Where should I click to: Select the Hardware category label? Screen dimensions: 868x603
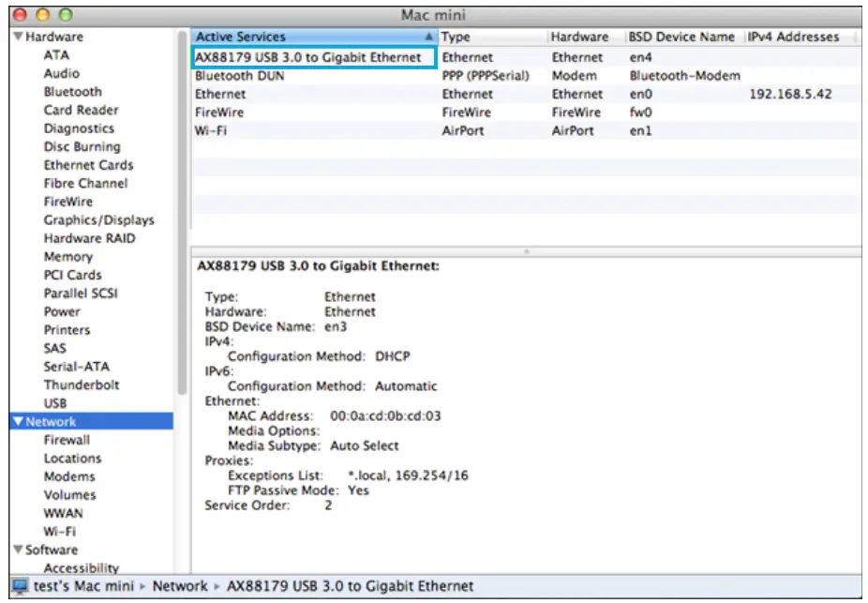click(54, 37)
